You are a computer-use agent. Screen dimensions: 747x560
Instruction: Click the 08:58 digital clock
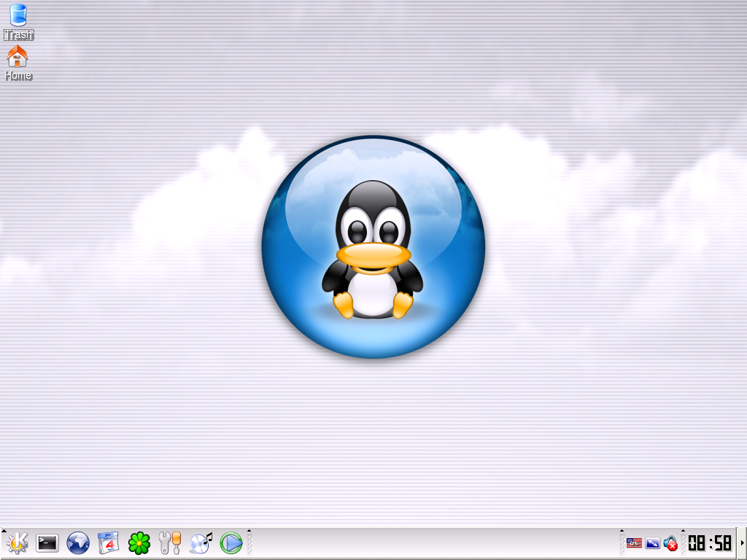point(710,543)
